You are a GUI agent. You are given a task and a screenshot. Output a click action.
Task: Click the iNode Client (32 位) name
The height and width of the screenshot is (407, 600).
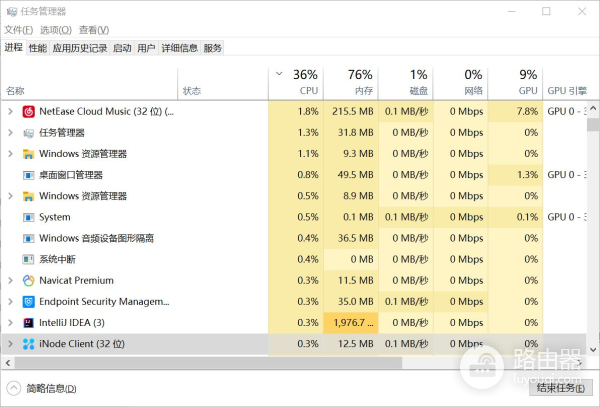tap(82, 344)
